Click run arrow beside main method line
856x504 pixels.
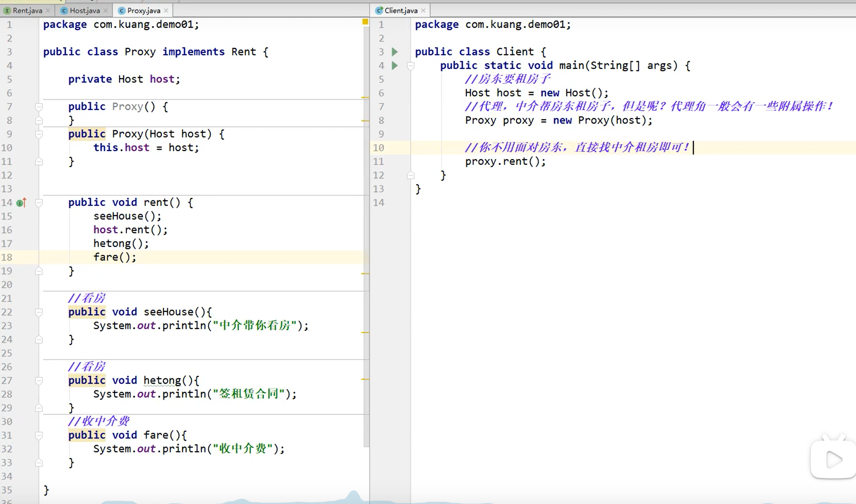point(395,65)
